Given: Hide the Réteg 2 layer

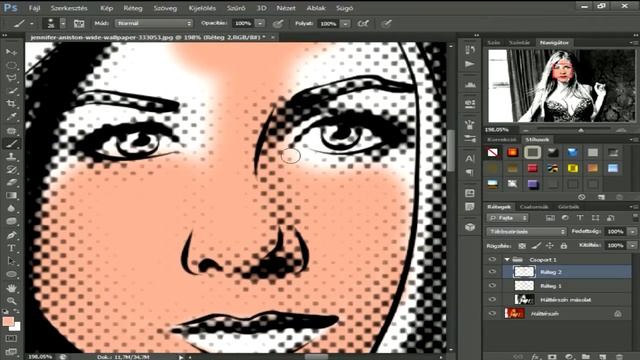Looking at the screenshot, I should [492, 272].
